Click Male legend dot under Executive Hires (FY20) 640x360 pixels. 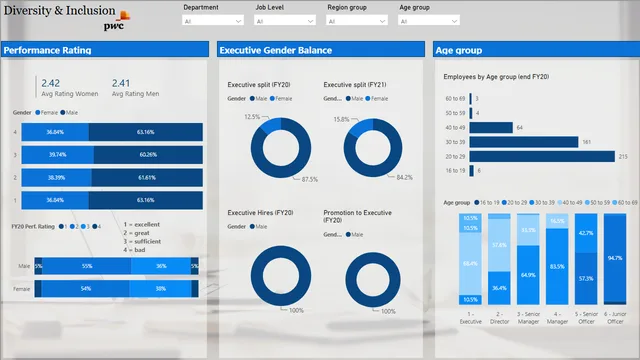252,227
